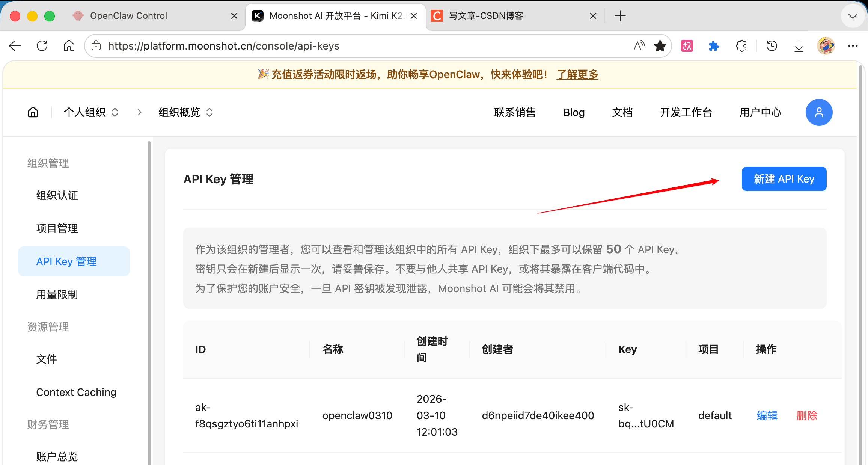Refresh the current page

tap(42, 45)
